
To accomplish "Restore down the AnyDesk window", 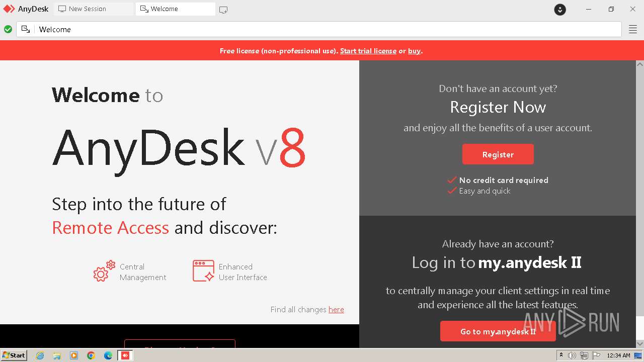I will 611,9.
